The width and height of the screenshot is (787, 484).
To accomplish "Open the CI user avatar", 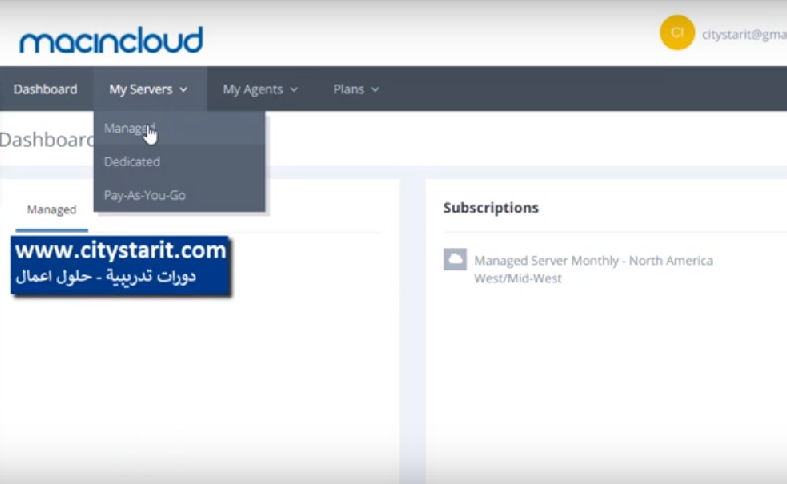I will point(677,33).
